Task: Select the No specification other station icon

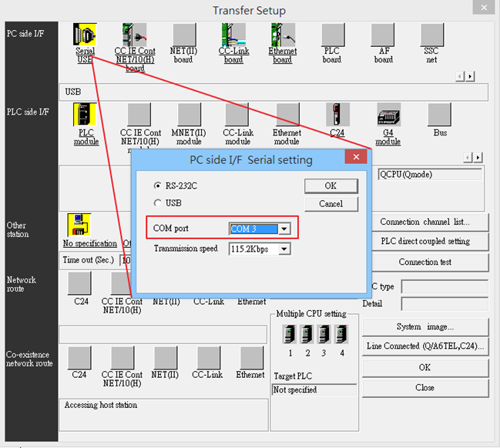Action: [79, 225]
